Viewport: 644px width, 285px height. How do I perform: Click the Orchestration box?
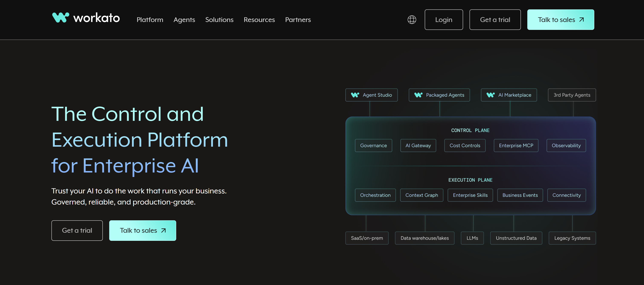click(375, 195)
